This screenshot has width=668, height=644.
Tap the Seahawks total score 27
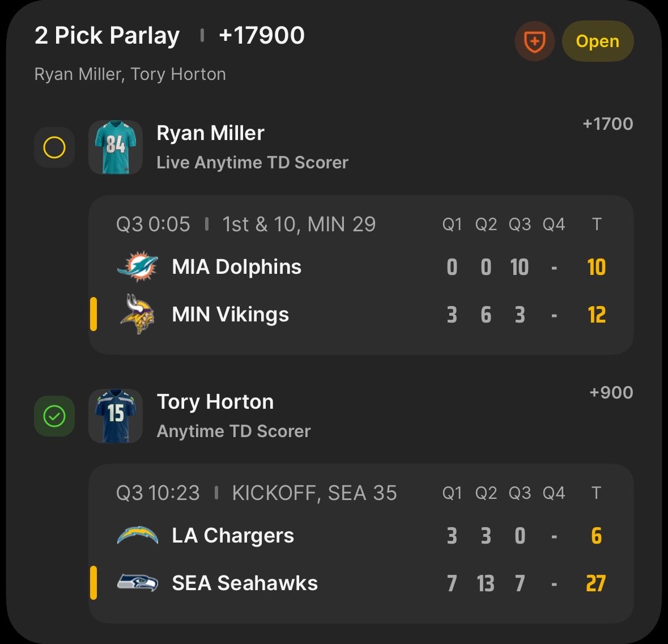click(596, 583)
